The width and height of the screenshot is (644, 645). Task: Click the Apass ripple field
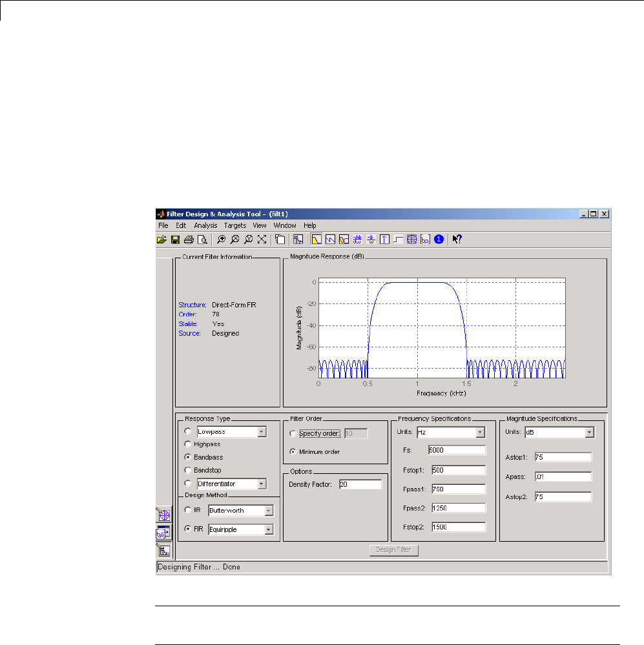[x=563, y=476]
